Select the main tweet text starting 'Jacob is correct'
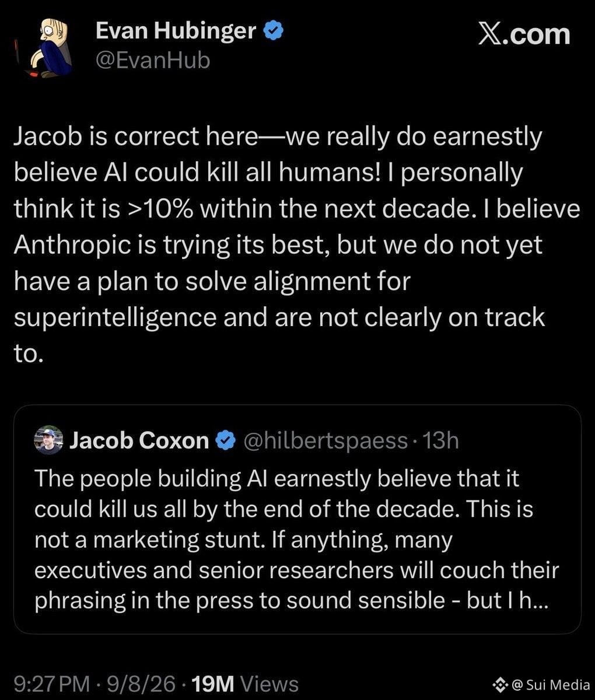Image resolution: width=595 pixels, height=700 pixels. point(296,245)
